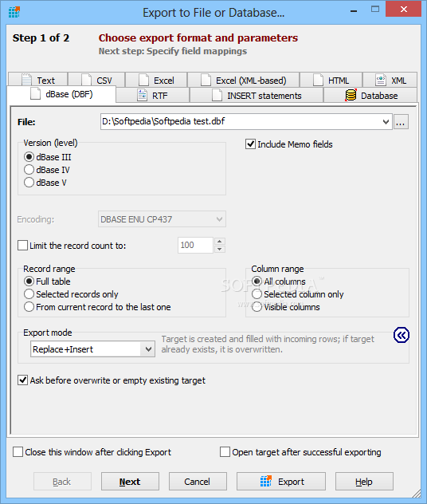The height and width of the screenshot is (504, 427).
Task: Maximize the Export dialog window
Action: (375, 10)
